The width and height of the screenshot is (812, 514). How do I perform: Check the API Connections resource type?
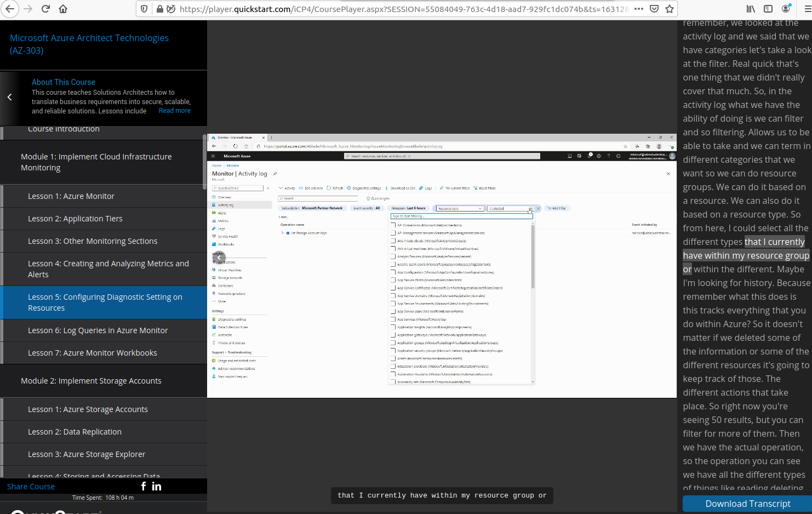392,224
